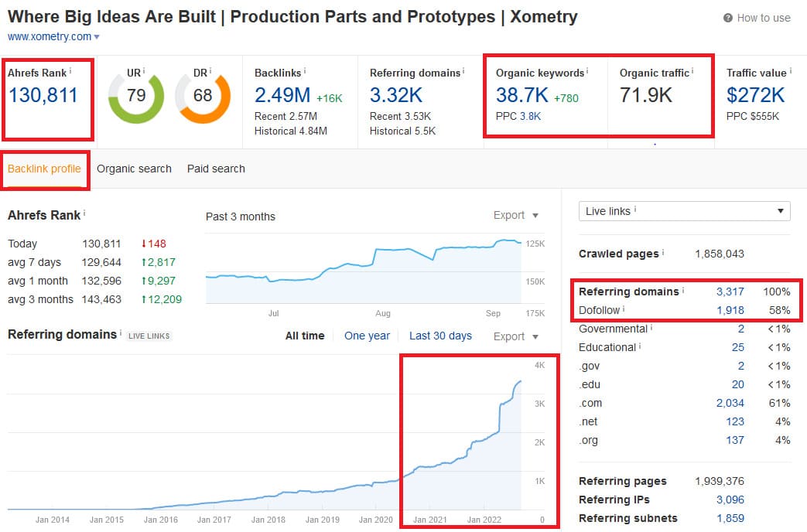Click the Crawled pages info icon
The height and width of the screenshot is (532, 807).
pos(663,253)
